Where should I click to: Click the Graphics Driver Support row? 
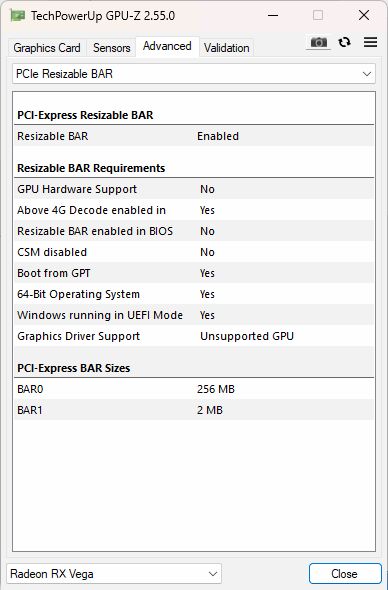(195, 336)
